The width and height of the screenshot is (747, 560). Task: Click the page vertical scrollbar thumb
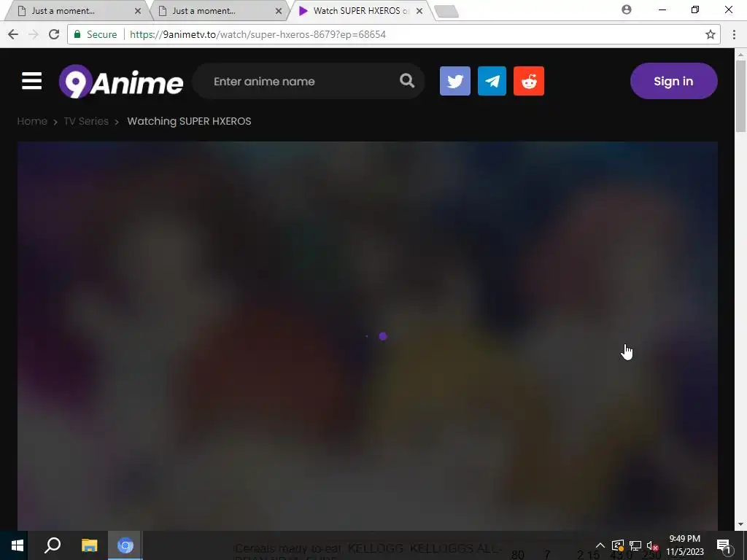point(740,96)
